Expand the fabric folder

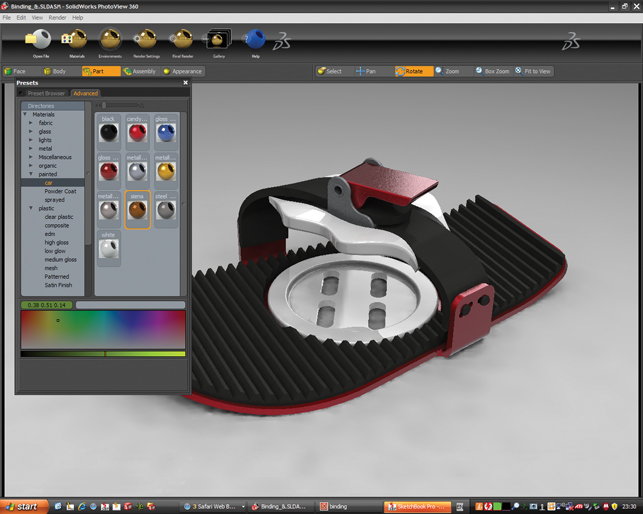pos(31,123)
